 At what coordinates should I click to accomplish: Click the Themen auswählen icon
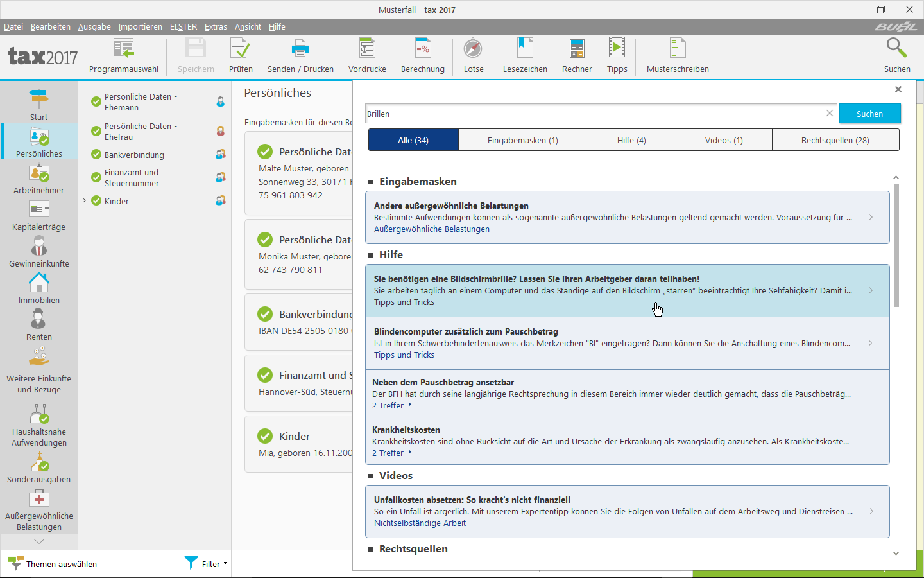15,563
